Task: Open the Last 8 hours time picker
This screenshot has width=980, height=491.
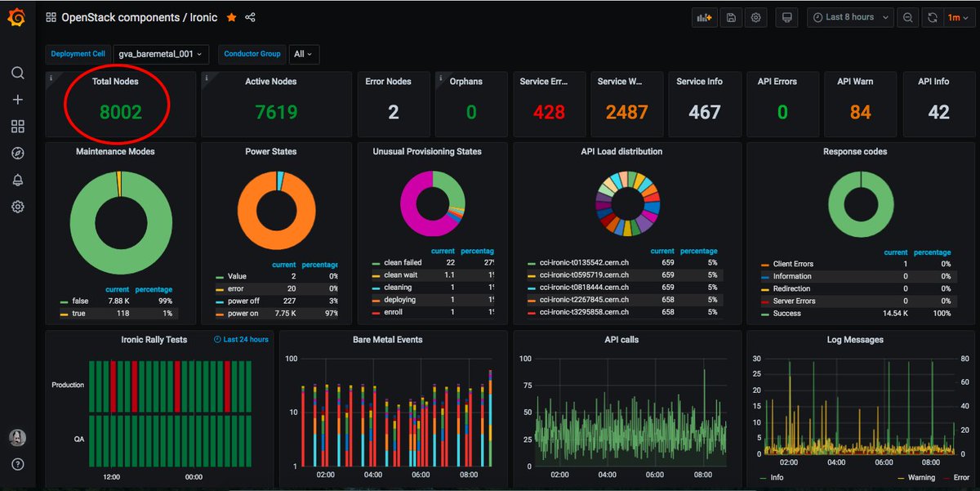Action: 849,17
